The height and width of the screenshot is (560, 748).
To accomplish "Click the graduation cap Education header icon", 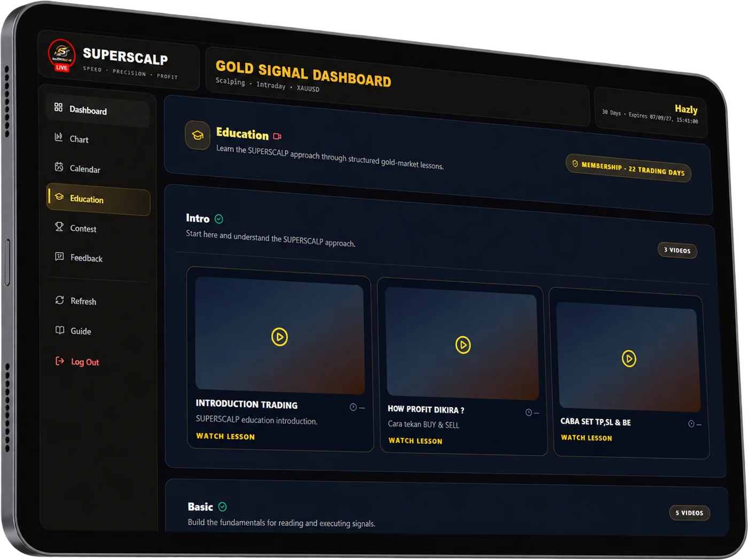I will tap(198, 135).
